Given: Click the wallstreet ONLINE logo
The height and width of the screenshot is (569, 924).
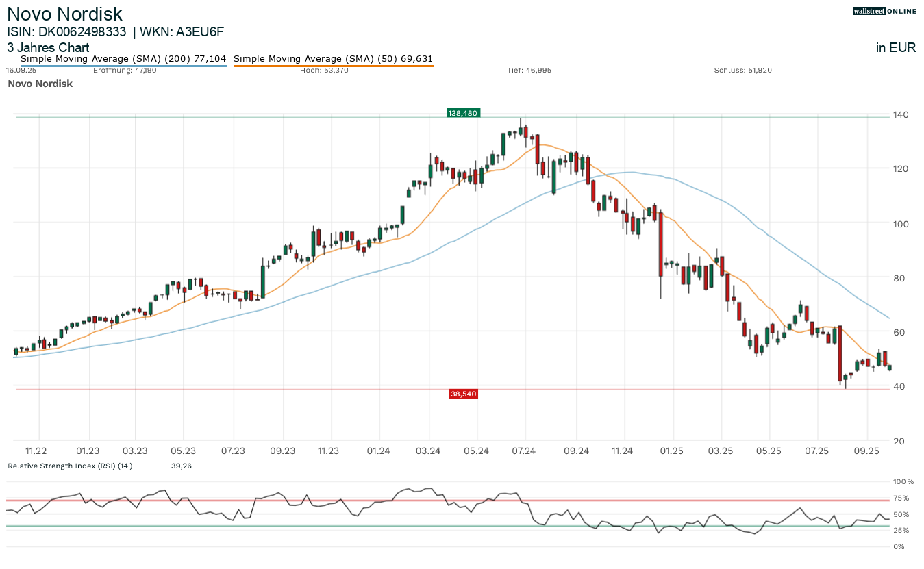Looking at the screenshot, I should point(884,11).
